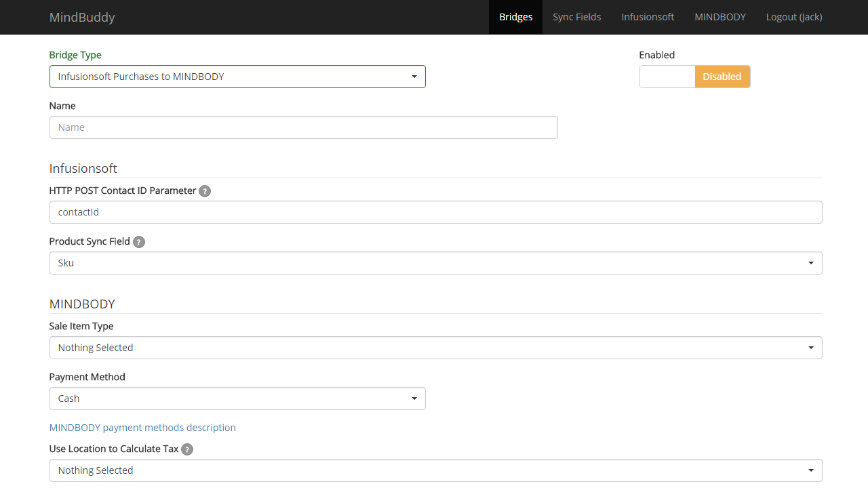Open the Use Location to Calculate Tax dropdown

pos(435,470)
